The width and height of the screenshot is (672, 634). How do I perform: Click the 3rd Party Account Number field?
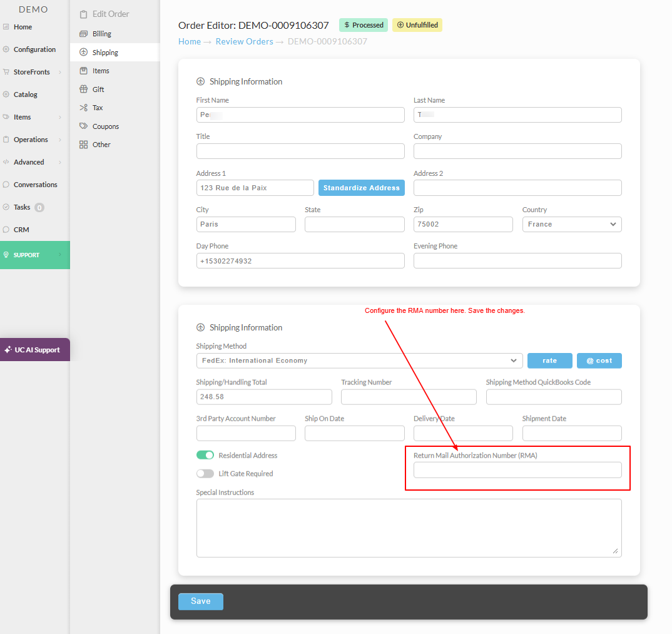tap(246, 433)
